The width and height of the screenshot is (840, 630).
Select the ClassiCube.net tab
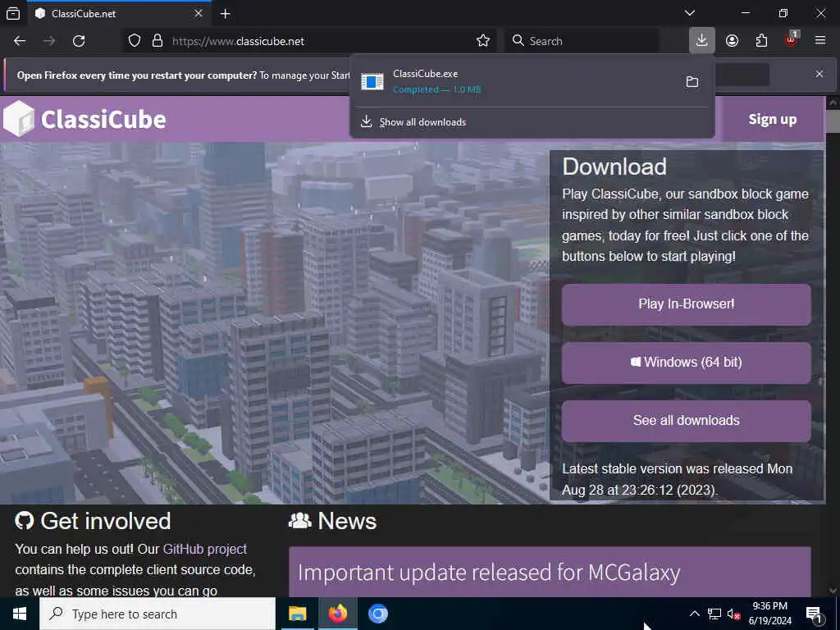coord(119,13)
